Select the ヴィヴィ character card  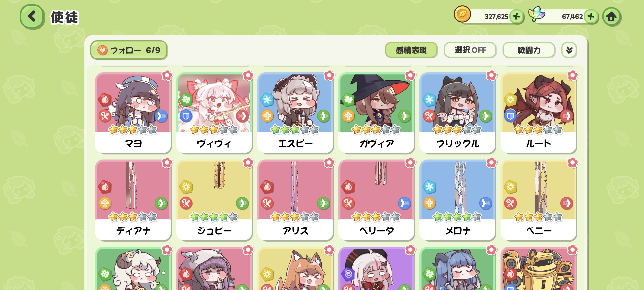[214, 113]
